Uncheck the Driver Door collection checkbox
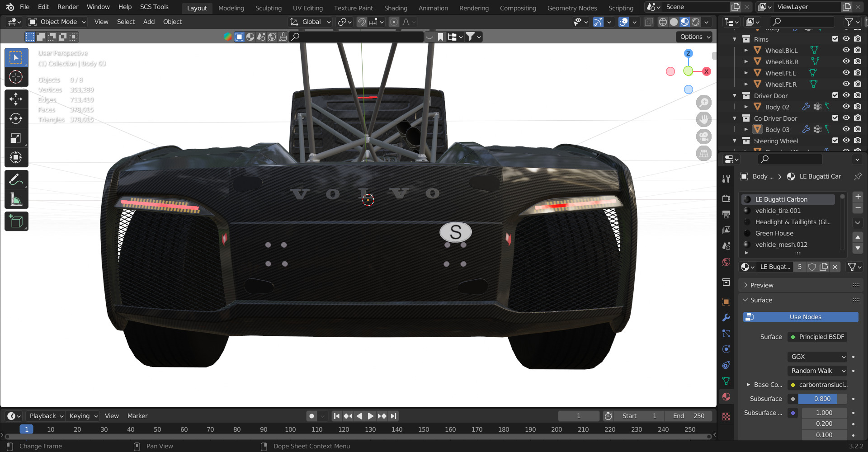Screen dimensions: 868x452 pos(835,95)
